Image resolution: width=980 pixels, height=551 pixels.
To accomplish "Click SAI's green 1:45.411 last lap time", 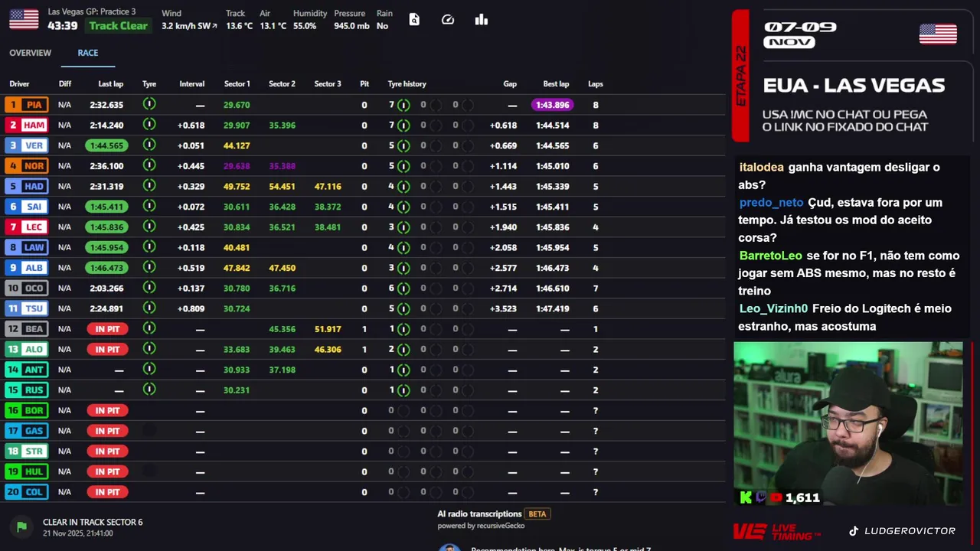I will pos(106,207).
